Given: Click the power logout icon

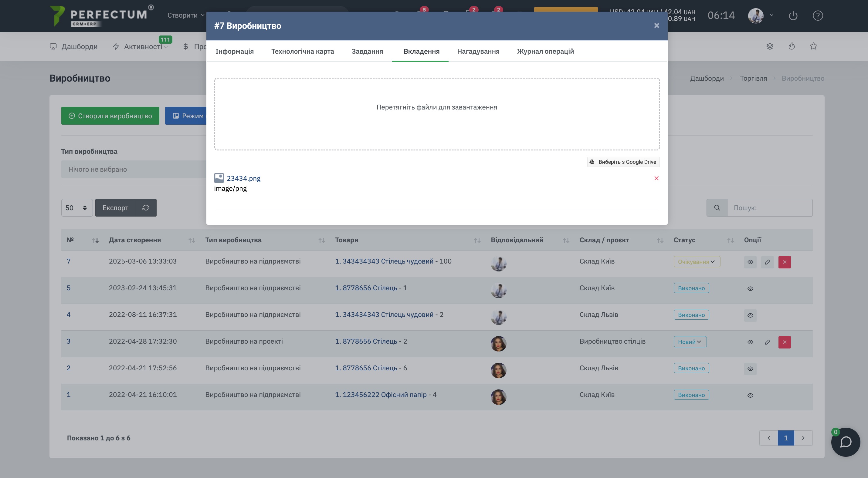Looking at the screenshot, I should coord(793,15).
